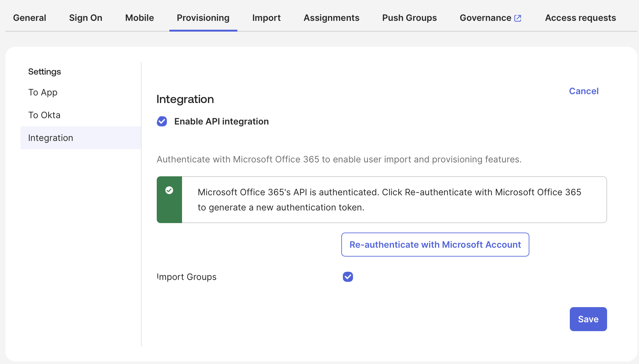Image resolution: width=639 pixels, height=364 pixels.
Task: Go to the Import tab
Action: [266, 18]
